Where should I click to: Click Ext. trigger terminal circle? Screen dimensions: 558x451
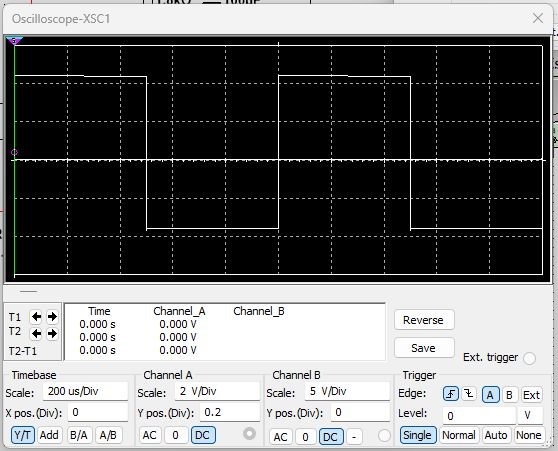(x=529, y=358)
